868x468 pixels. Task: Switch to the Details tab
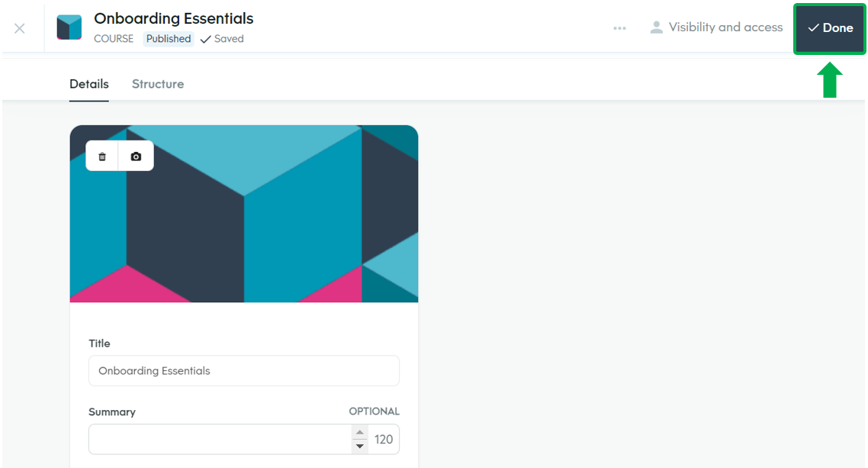coord(89,84)
